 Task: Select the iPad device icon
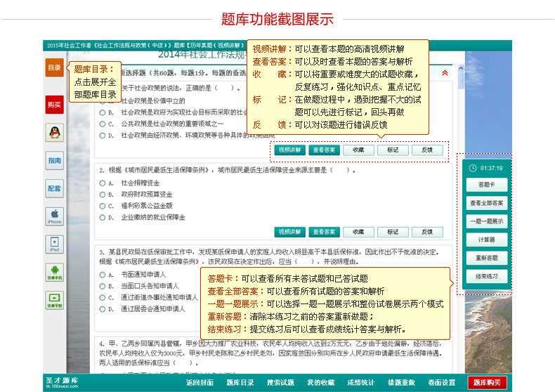point(54,244)
